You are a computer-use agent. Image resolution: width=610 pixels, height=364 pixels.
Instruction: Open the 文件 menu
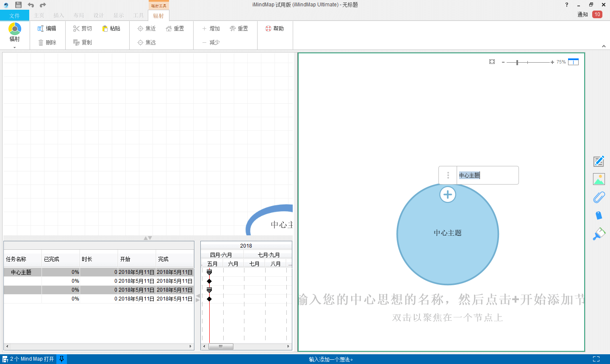(x=14, y=15)
